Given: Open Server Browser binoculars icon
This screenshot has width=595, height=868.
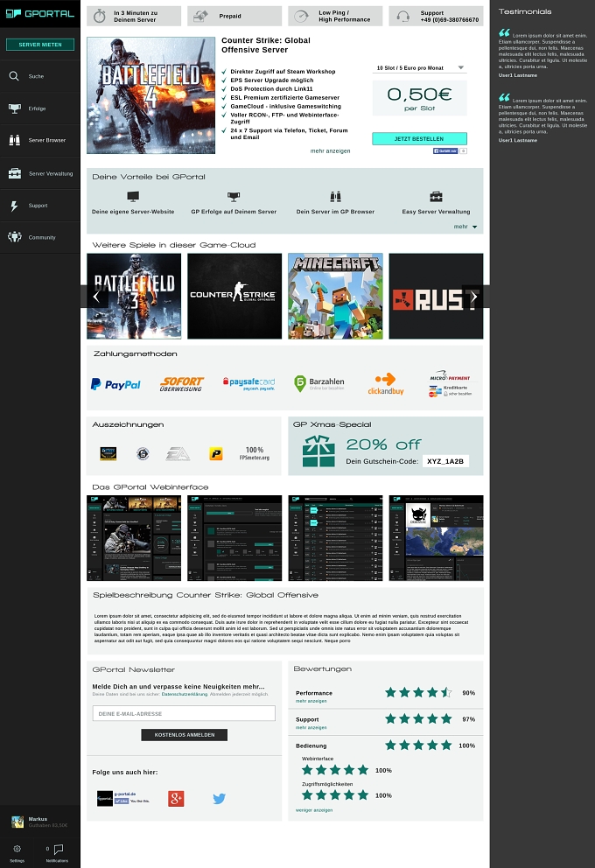Looking at the screenshot, I should point(14,140).
